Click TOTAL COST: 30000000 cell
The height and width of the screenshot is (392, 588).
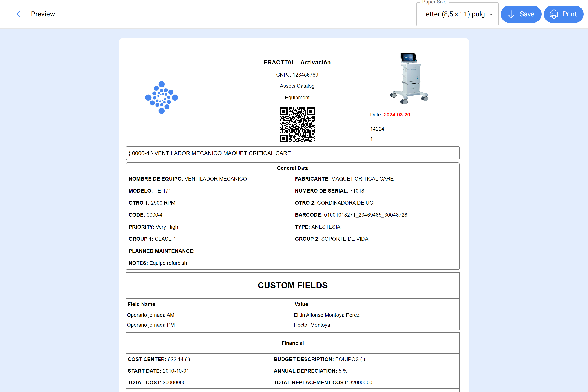(199, 383)
